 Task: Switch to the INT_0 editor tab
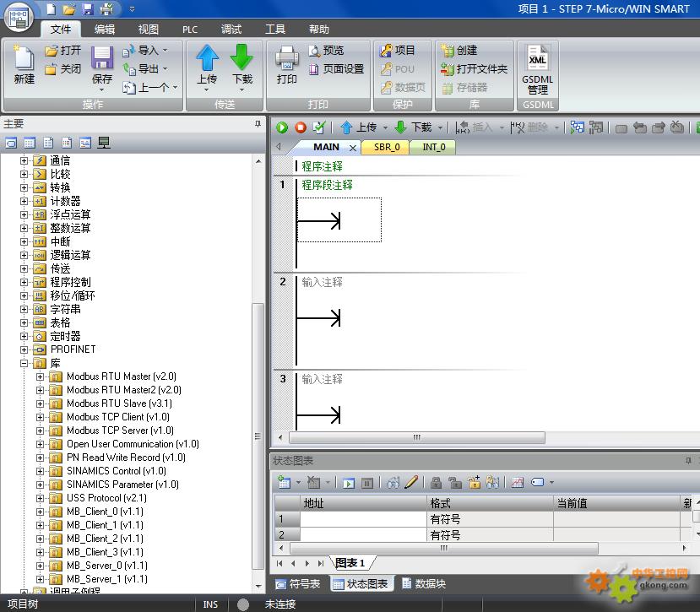[434, 147]
